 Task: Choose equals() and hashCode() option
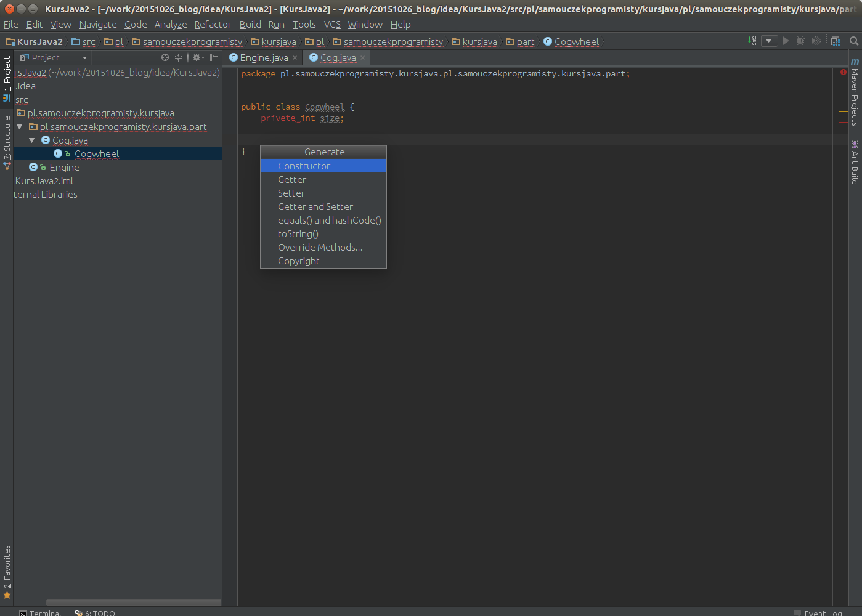(x=323, y=220)
